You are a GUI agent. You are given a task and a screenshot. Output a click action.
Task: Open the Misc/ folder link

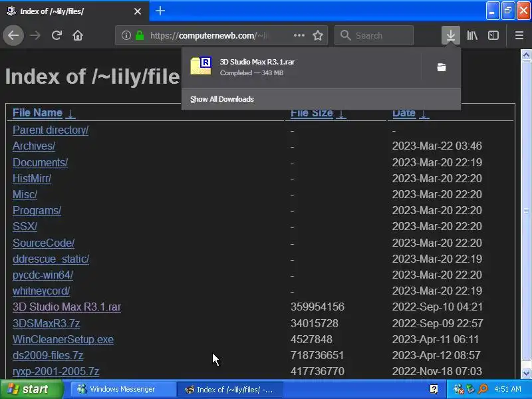click(x=25, y=194)
